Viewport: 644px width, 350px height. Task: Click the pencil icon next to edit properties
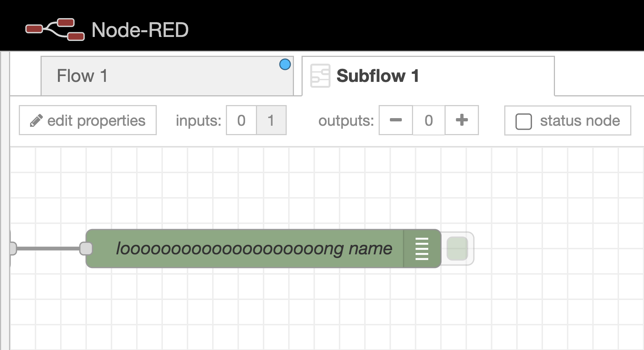[x=37, y=120]
